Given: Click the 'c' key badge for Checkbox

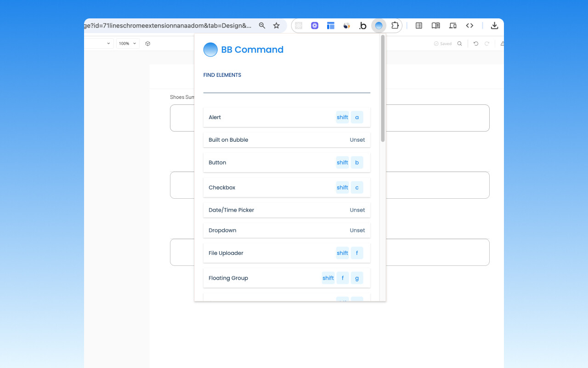Looking at the screenshot, I should [x=357, y=188].
